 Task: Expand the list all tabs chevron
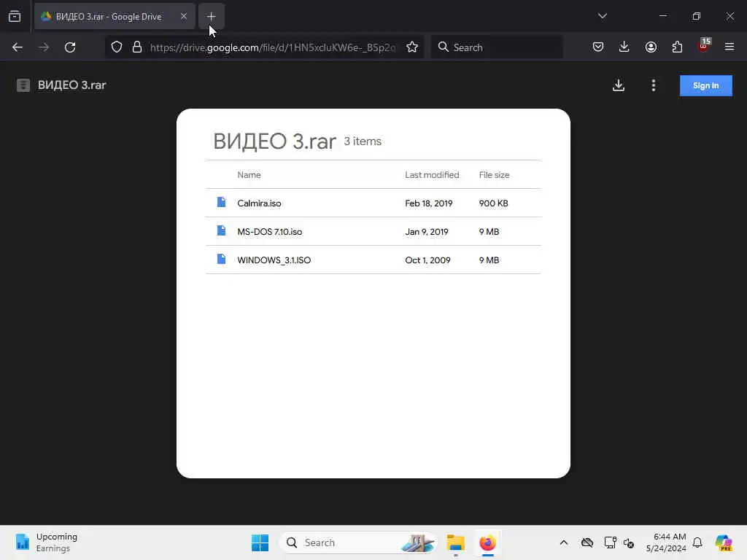[602, 16]
